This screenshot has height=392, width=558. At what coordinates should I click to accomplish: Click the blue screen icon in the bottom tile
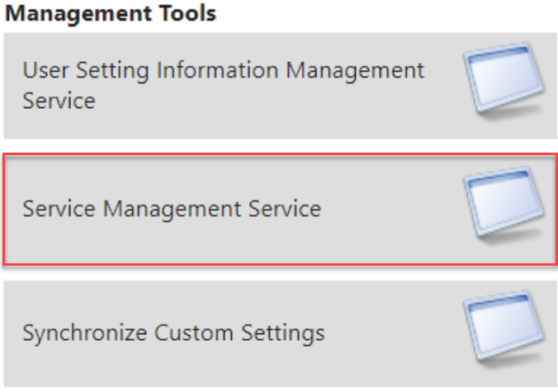click(504, 328)
